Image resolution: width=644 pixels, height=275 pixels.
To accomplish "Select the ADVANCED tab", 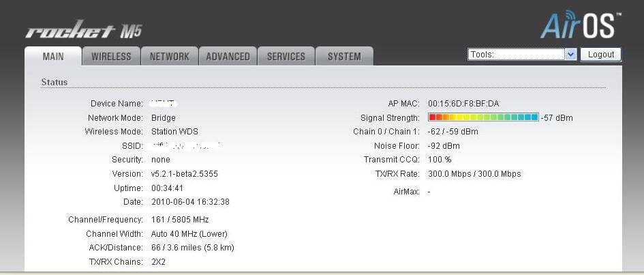I will (228, 57).
